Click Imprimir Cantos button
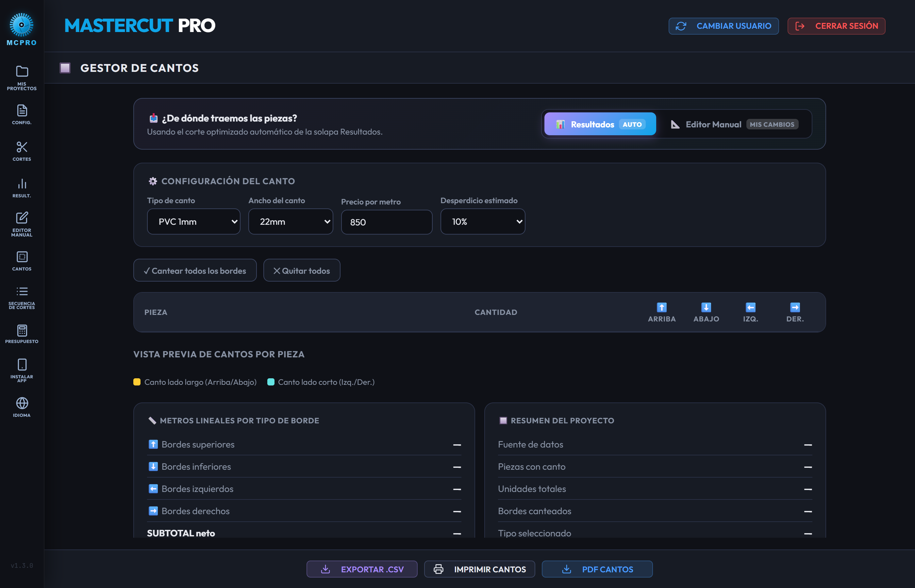This screenshot has width=915, height=588. pos(479,569)
